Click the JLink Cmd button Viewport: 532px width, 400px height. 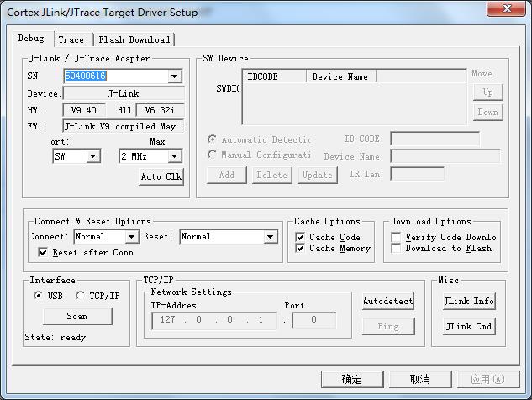pos(469,326)
